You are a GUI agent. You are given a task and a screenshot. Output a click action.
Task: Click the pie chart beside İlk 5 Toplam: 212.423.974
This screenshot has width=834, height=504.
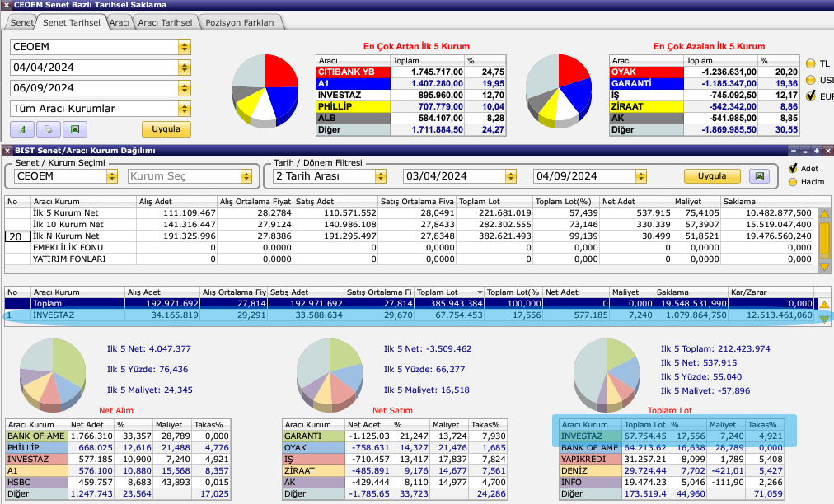[x=607, y=376]
